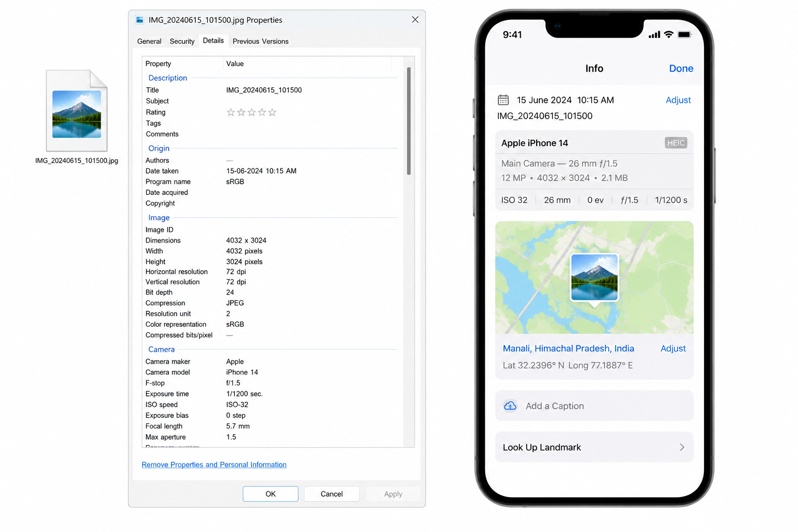Tap the ISO 32 value on iPhone

[514, 200]
